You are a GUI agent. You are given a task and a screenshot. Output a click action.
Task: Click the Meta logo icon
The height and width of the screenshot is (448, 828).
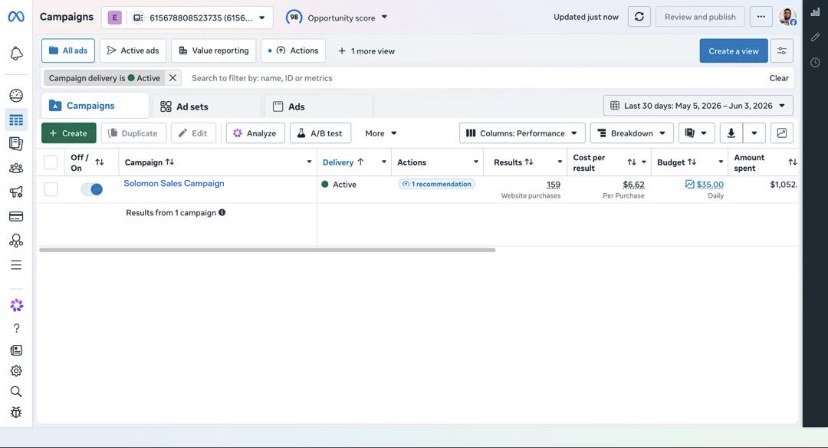[x=16, y=17]
